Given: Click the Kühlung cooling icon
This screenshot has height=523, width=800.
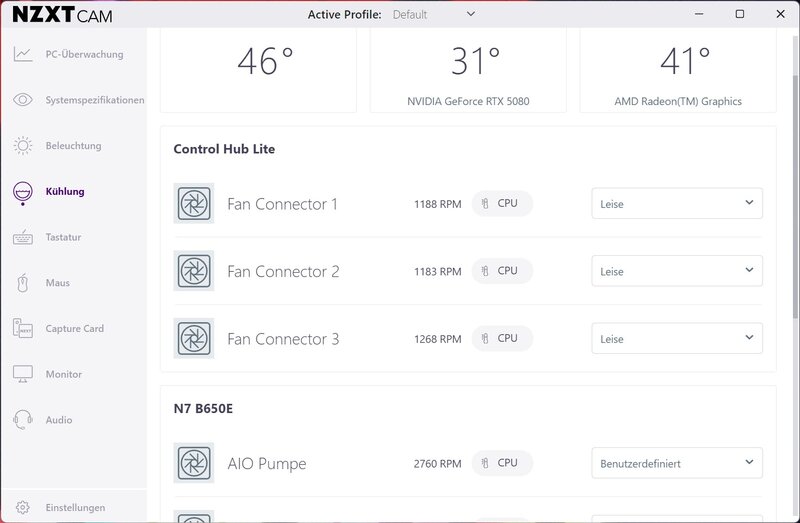Looking at the screenshot, I should click(23, 193).
